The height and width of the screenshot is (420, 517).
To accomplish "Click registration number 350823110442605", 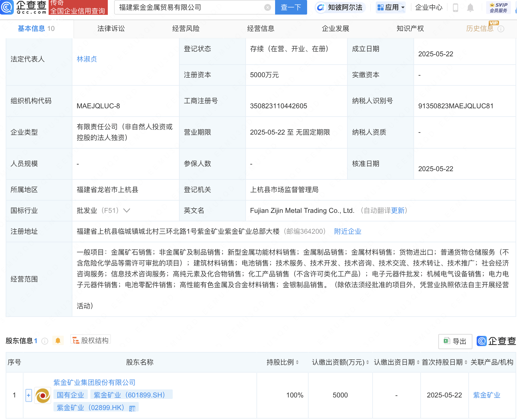I will (x=279, y=106).
